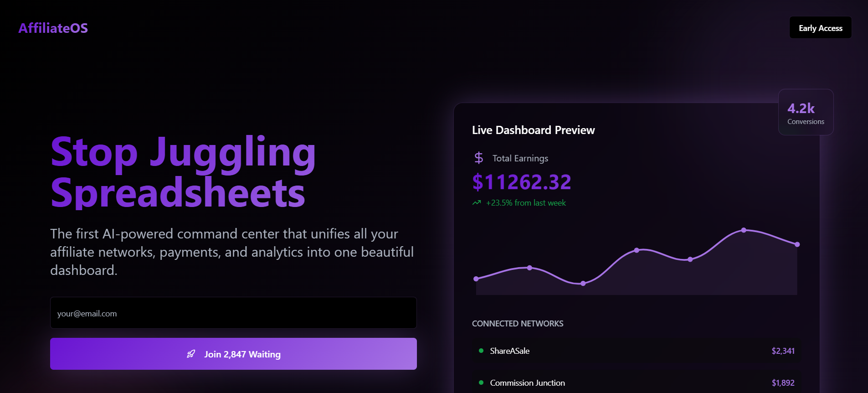Image resolution: width=868 pixels, height=393 pixels.
Task: Click the $11262.32 total earnings figure
Action: (x=521, y=182)
